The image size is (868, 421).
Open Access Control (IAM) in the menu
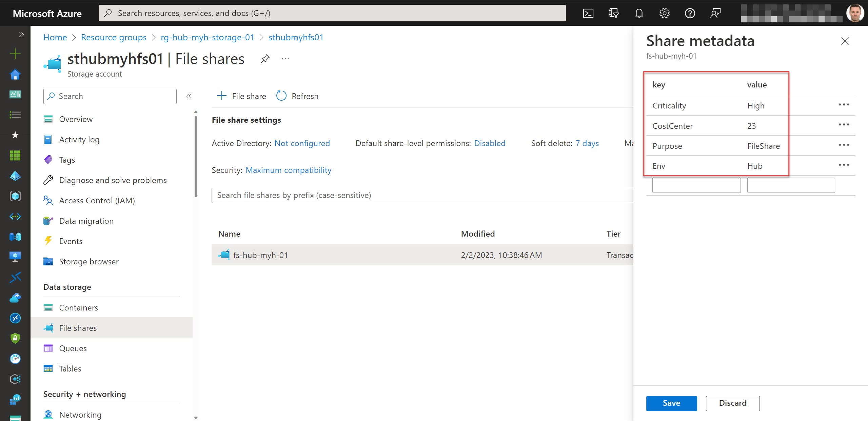97,200
